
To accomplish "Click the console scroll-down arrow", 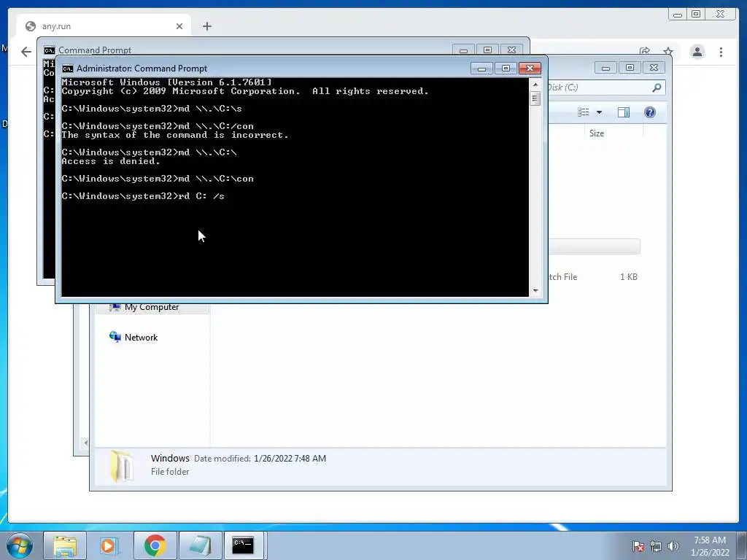I will (x=535, y=290).
